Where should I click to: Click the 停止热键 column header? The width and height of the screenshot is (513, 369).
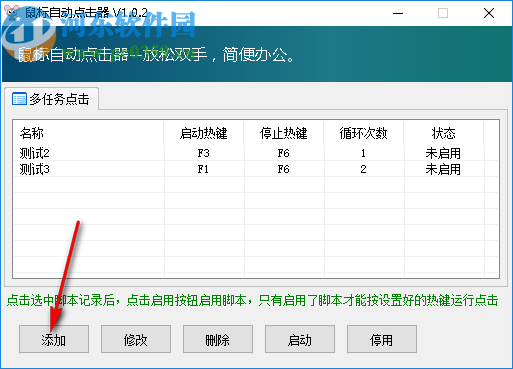pos(284,133)
